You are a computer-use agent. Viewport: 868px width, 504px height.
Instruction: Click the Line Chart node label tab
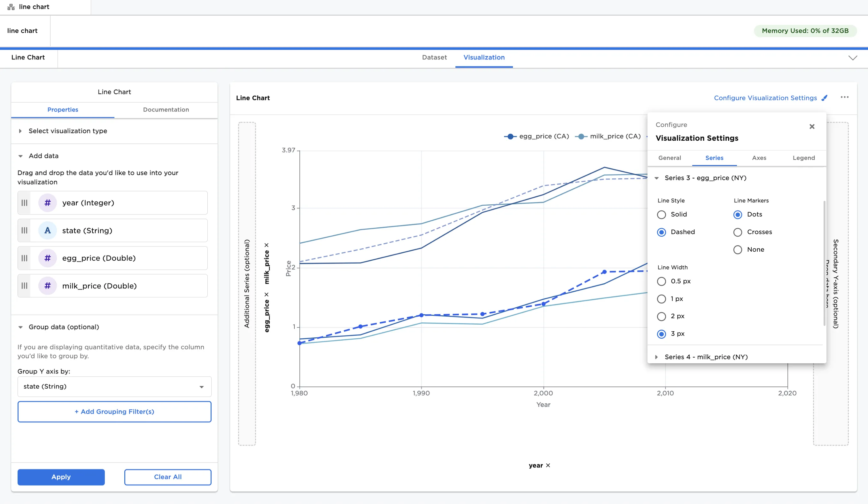point(28,58)
